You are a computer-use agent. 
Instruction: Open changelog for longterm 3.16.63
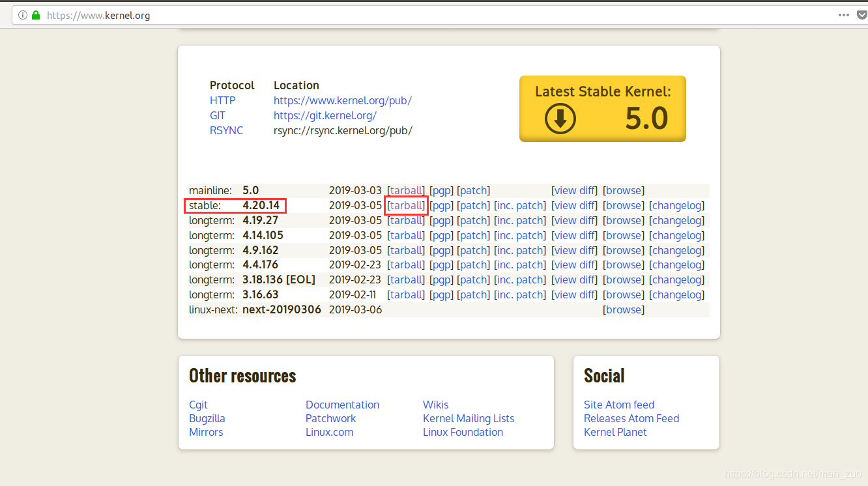pyautogui.click(x=676, y=294)
